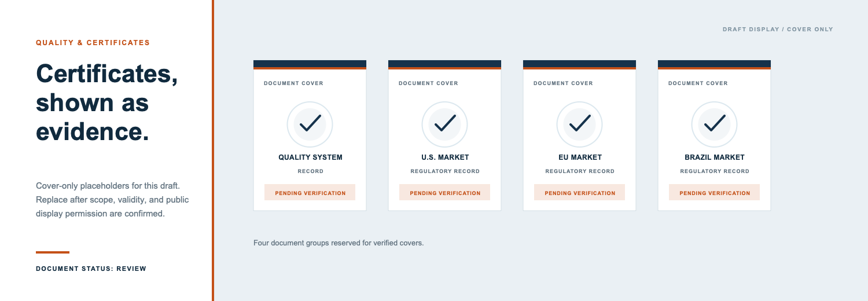Select Pending Verification badge on EU Market card
Screen dimensions: 868x301
[x=580, y=193]
